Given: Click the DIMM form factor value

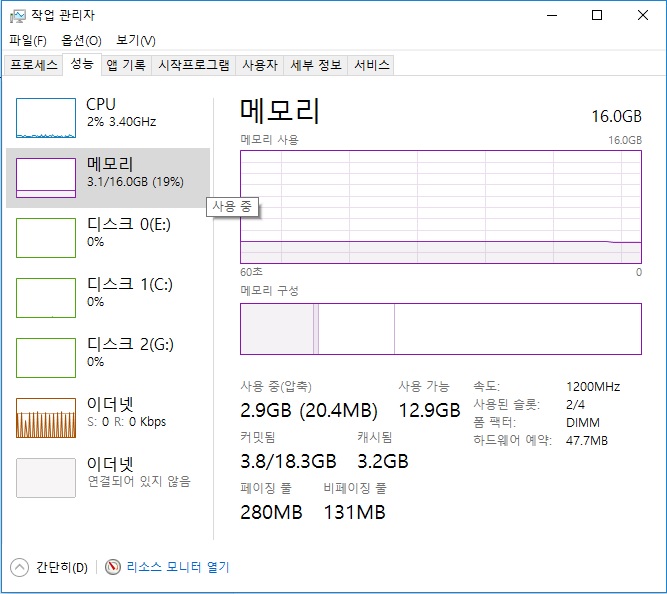Looking at the screenshot, I should point(583,423).
